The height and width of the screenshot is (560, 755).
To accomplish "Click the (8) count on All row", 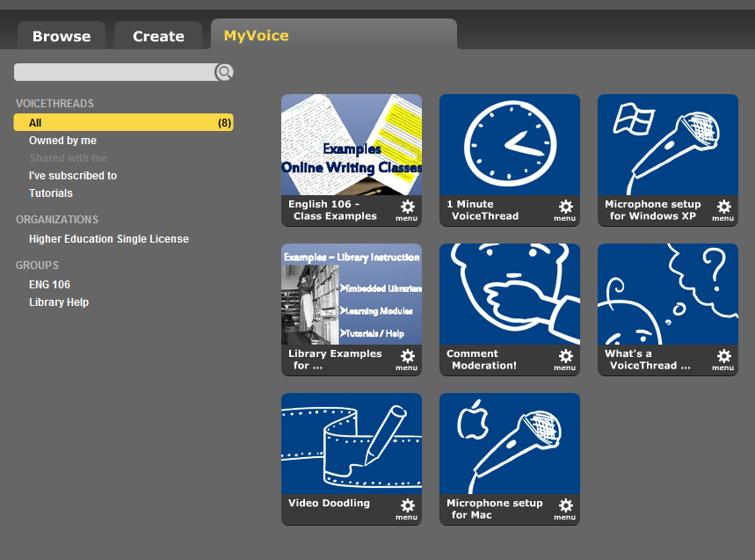I will click(224, 122).
